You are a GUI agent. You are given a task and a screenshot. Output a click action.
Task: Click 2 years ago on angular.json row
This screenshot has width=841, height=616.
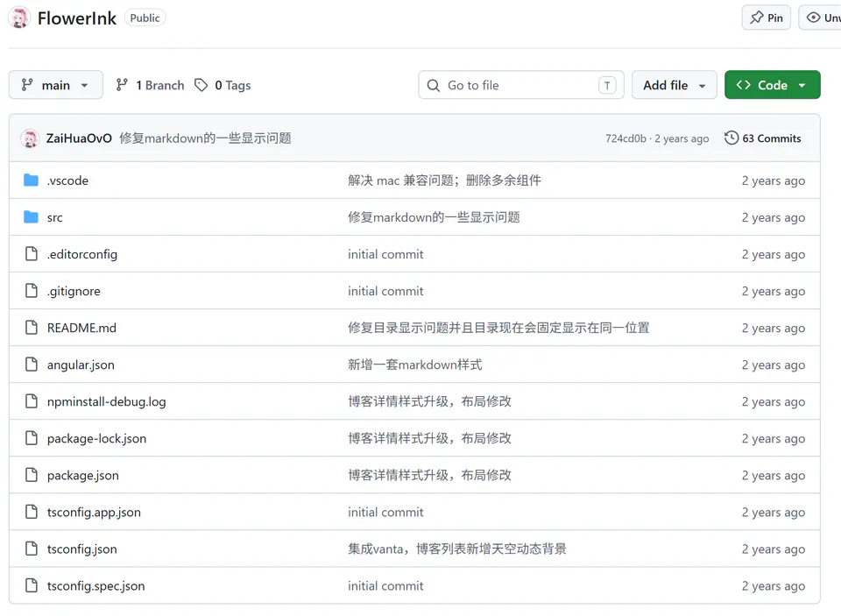click(773, 365)
